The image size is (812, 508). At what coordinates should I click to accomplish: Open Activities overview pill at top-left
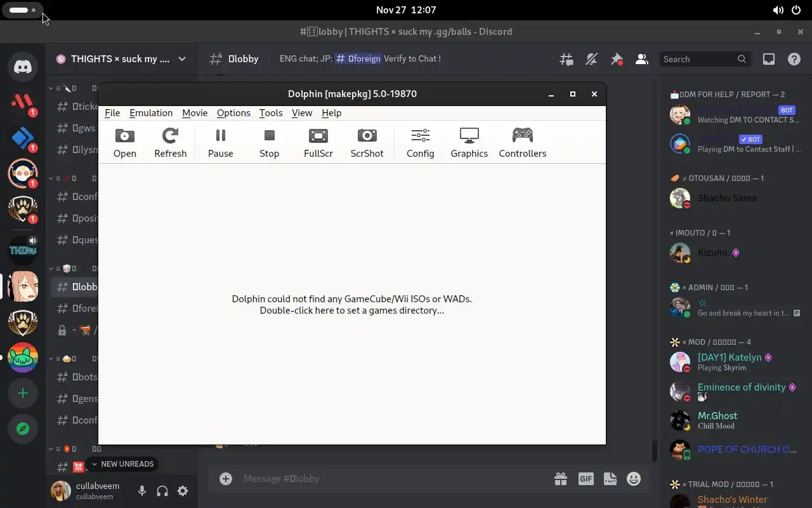[x=23, y=10]
